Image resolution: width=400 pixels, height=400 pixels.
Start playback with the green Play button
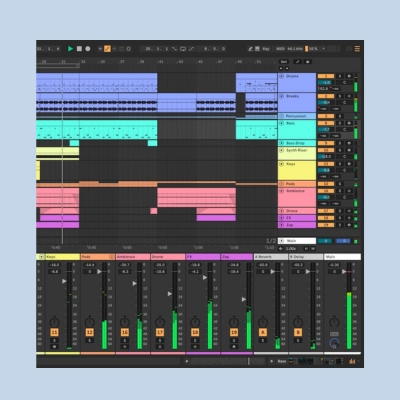pos(70,49)
